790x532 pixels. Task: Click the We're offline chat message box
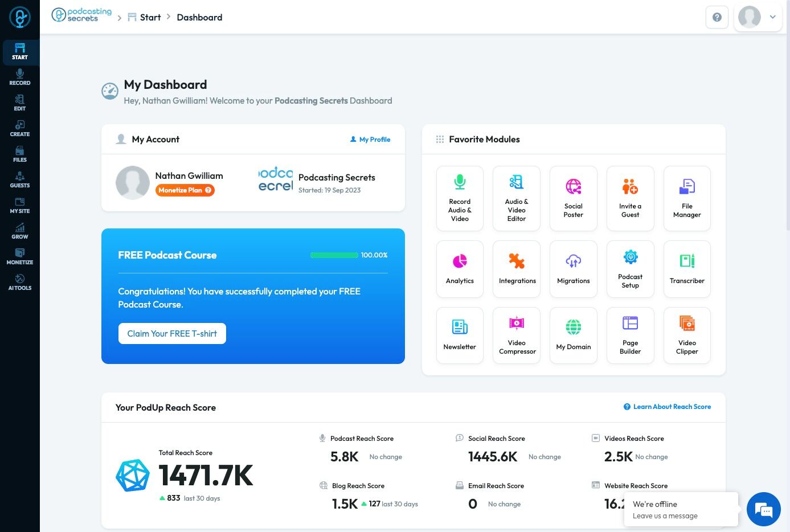681,509
